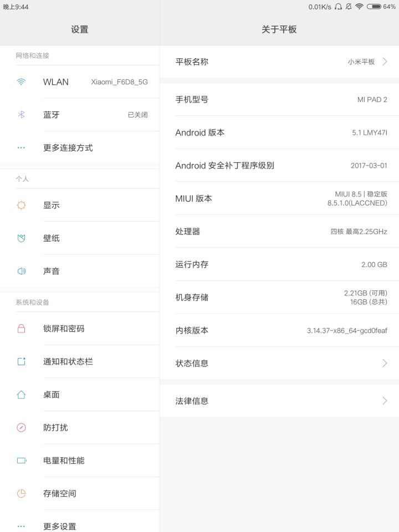This screenshot has width=399, height=532.
Task: Tap the red lock icon
Action: (21, 329)
